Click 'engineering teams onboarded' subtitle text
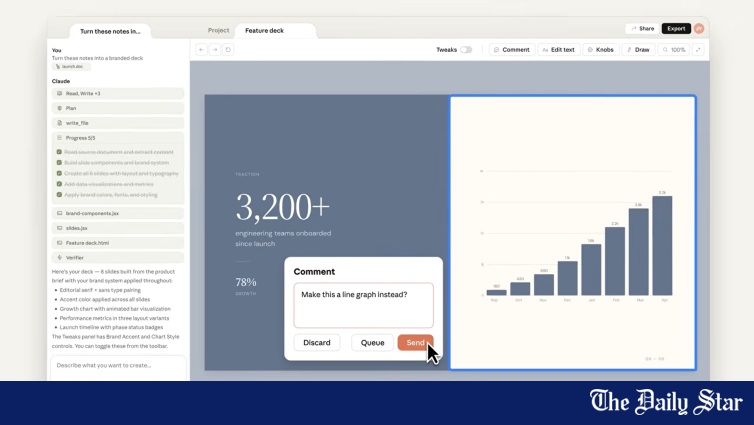 (283, 233)
